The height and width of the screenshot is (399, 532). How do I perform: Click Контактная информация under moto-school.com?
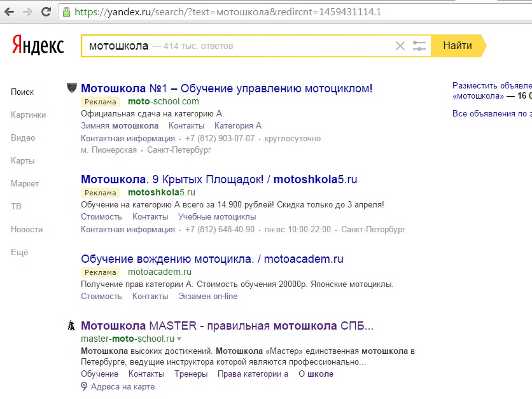[128, 139]
